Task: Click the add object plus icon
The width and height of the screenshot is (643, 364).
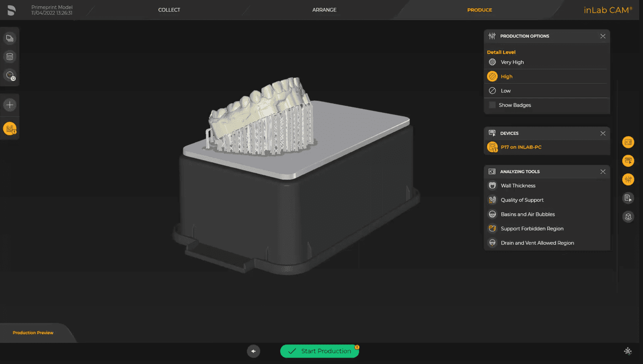Action: [x=10, y=104]
